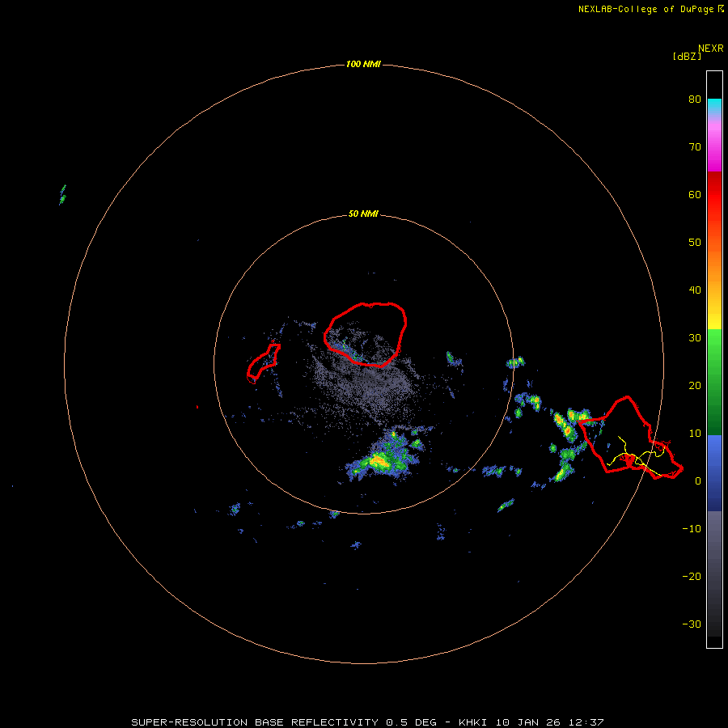Click the -30 value on the dBZ scale
Image resolution: width=728 pixels, height=728 pixels.
pyautogui.click(x=692, y=624)
